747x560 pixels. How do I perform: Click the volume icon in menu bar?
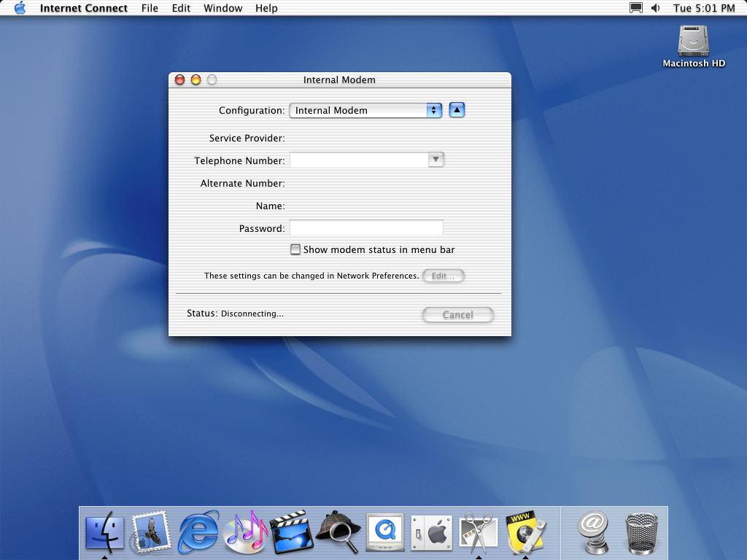[656, 8]
